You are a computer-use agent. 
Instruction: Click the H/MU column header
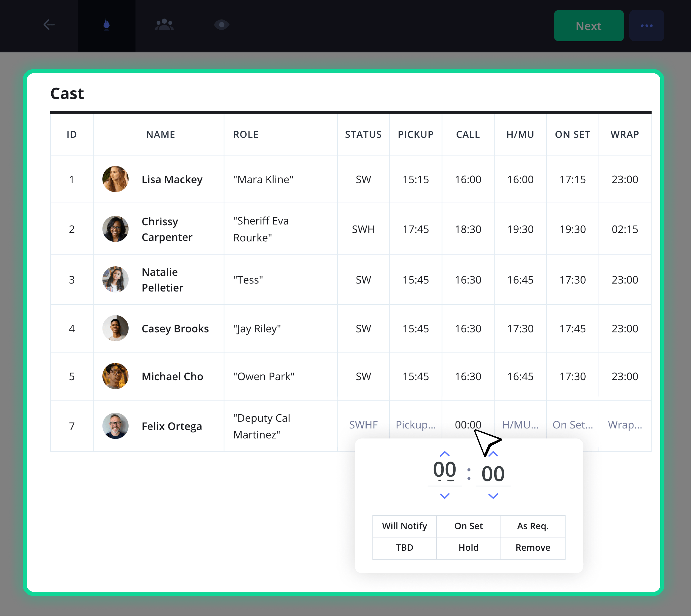point(520,134)
